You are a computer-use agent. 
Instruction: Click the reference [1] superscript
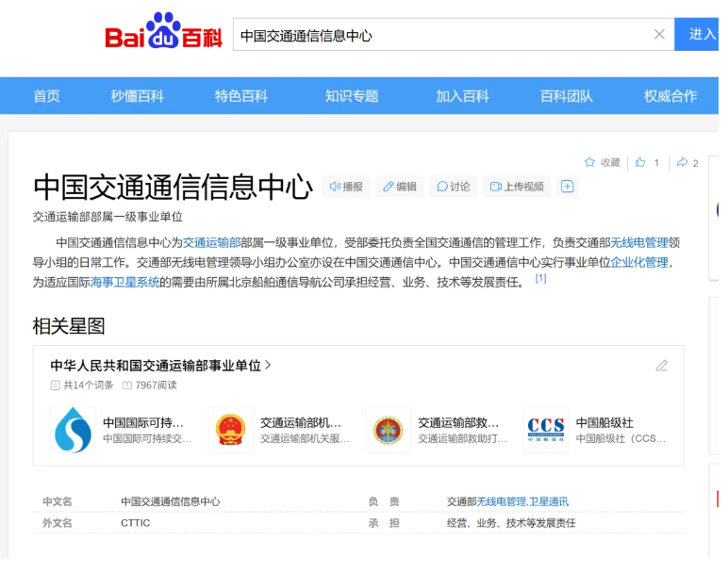[540, 278]
